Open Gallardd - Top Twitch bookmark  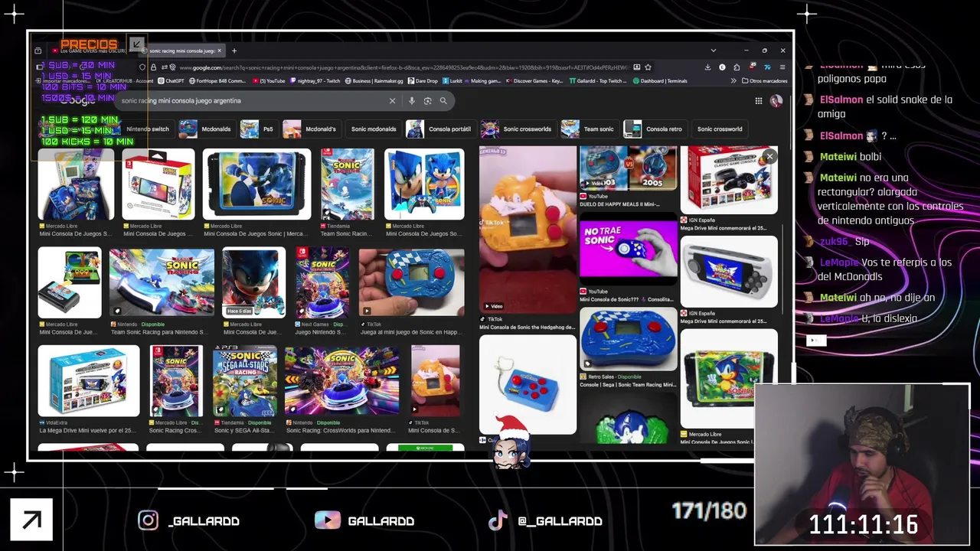[x=598, y=80]
